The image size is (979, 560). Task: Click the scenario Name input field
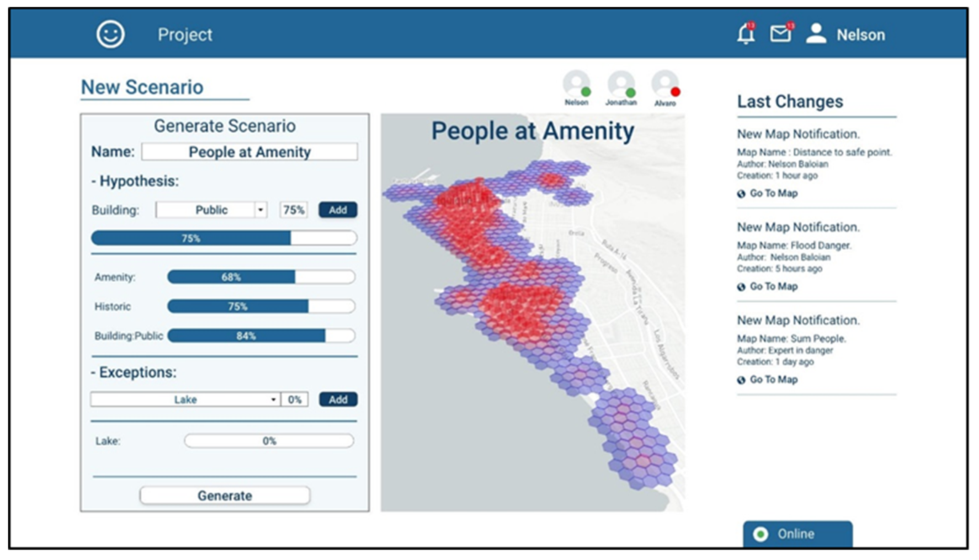(249, 152)
